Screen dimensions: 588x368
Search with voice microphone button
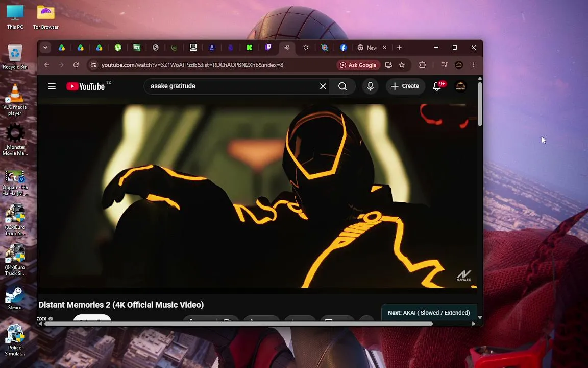tap(370, 86)
